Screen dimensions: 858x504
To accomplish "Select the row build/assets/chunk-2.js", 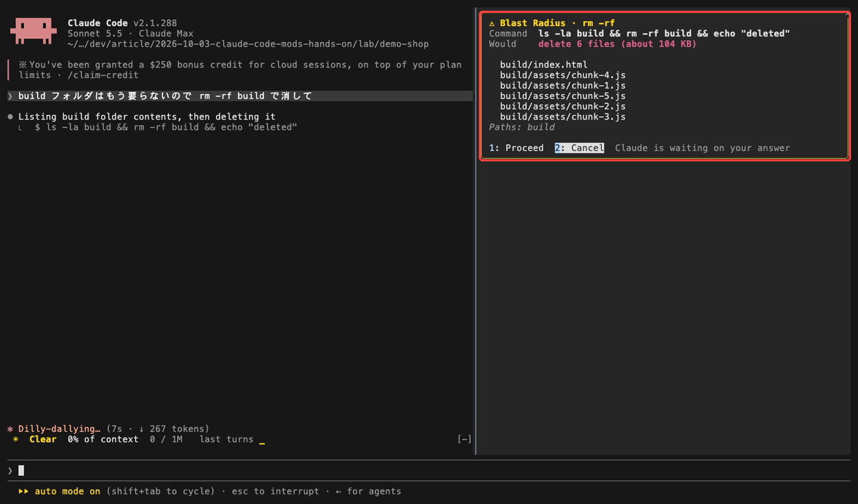I will tap(563, 106).
